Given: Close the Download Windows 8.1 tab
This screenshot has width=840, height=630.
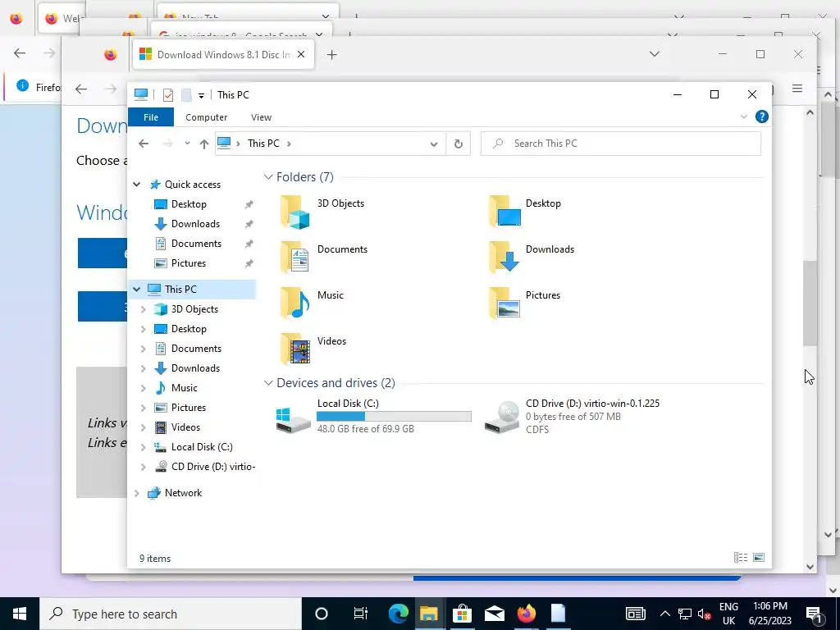Looking at the screenshot, I should click(301, 54).
